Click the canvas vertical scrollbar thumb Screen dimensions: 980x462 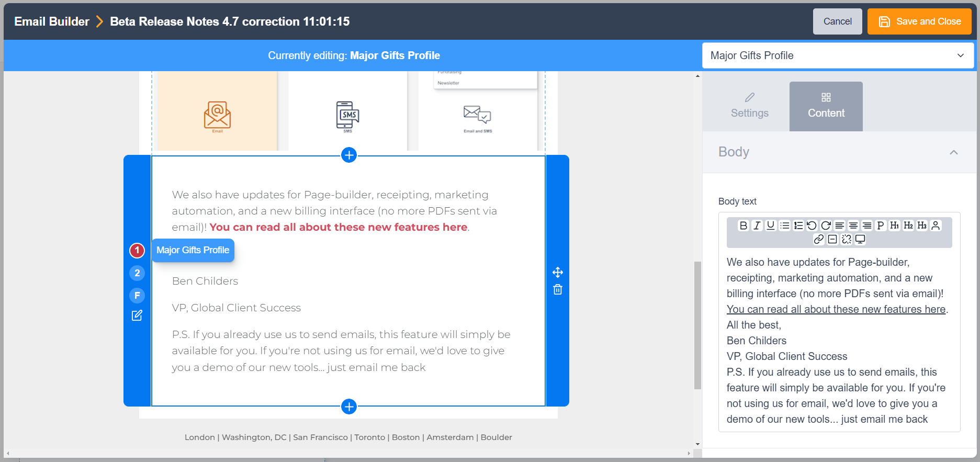click(x=697, y=324)
